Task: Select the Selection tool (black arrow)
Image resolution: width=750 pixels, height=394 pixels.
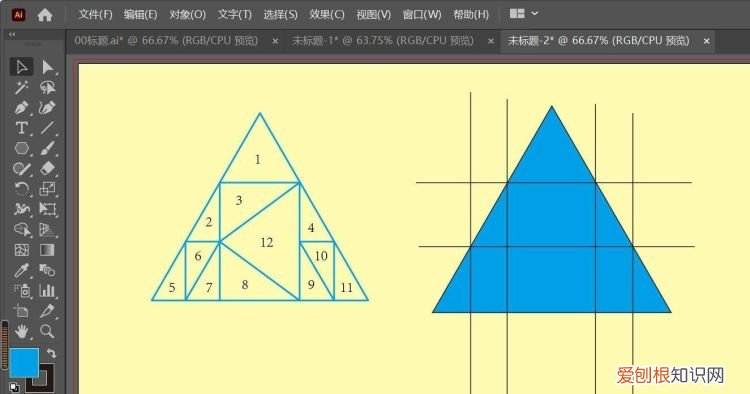Action: (x=22, y=67)
